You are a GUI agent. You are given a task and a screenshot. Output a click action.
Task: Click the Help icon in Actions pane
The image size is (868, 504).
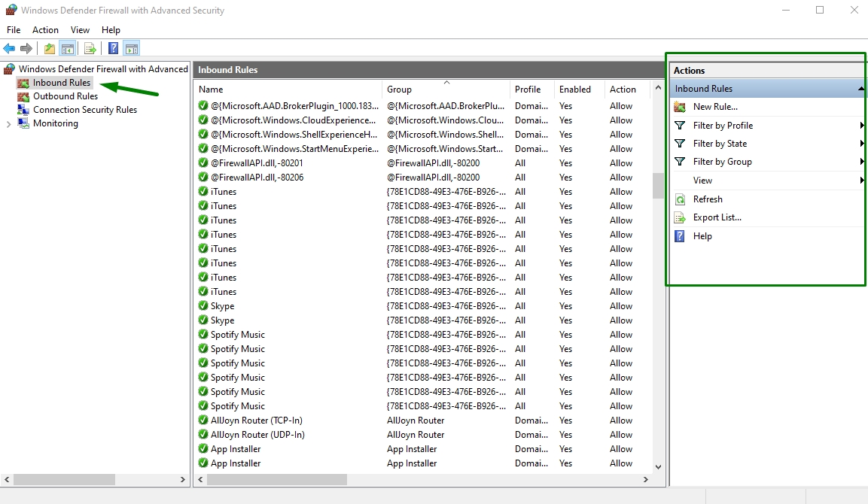click(680, 236)
